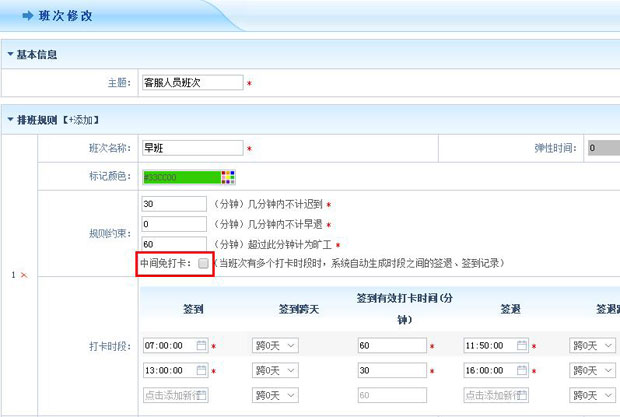Open 签到跨天 dropdown in the 13:00:00 row
This screenshot has height=417, width=620.
[x=275, y=370]
